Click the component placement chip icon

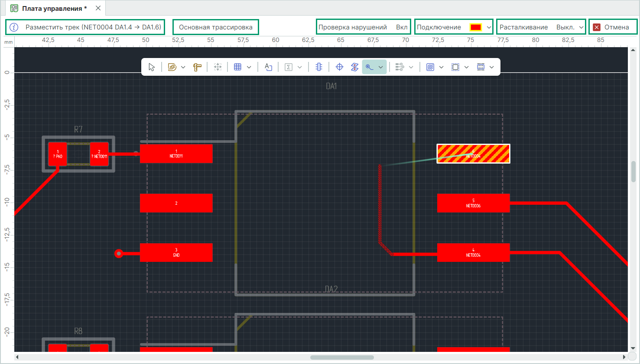click(x=319, y=67)
